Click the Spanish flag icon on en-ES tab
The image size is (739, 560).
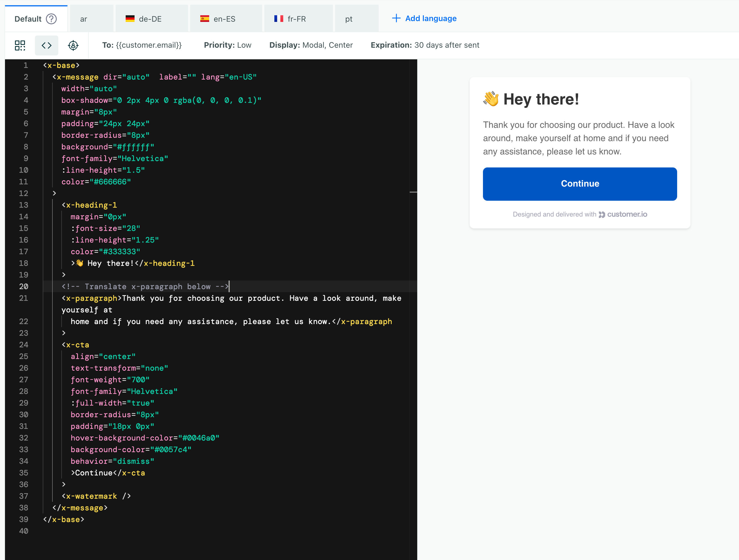(204, 19)
